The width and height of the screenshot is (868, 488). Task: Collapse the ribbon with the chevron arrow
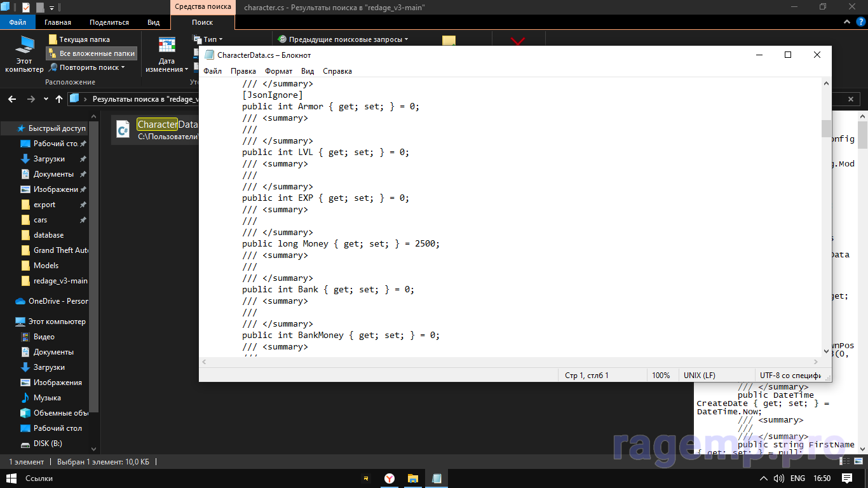[846, 22]
